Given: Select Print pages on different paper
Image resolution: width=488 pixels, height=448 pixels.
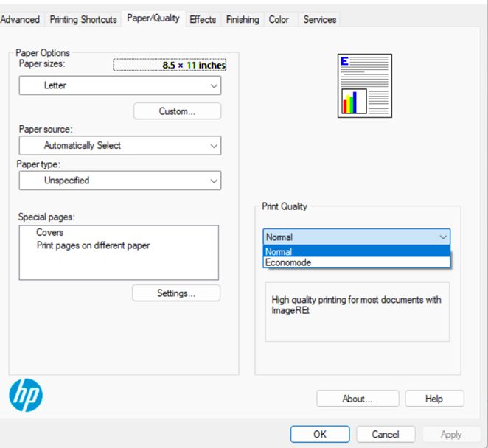Looking at the screenshot, I should click(93, 245).
